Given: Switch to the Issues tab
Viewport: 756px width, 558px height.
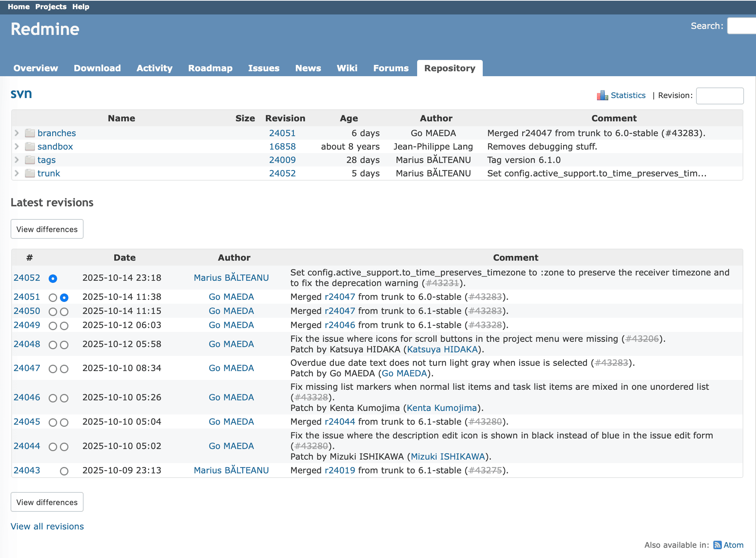Looking at the screenshot, I should 264,68.
